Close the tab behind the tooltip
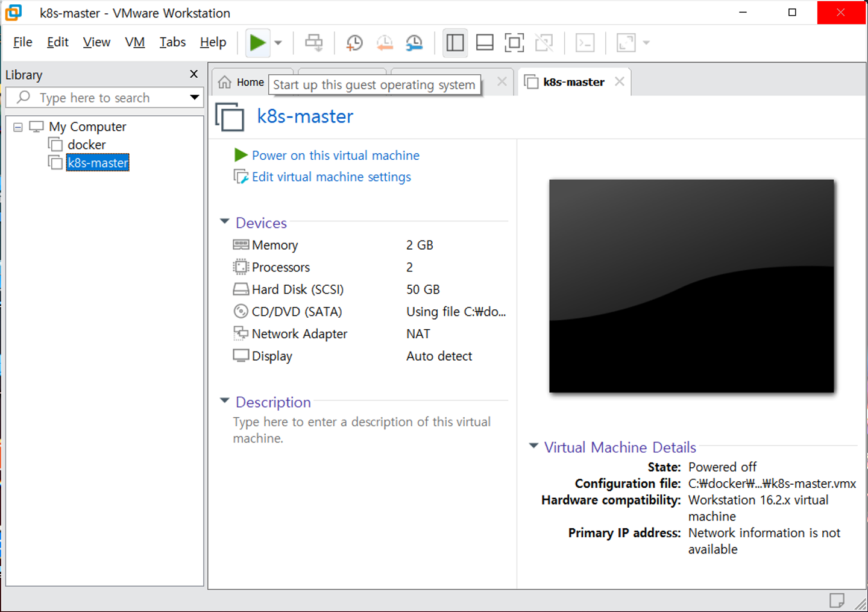This screenshot has width=868, height=612. point(502,81)
